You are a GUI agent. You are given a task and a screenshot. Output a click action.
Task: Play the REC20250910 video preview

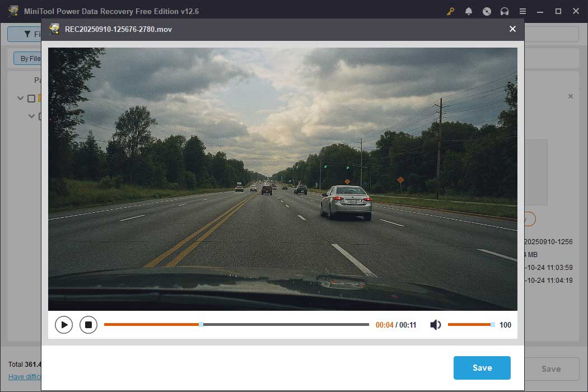(64, 324)
